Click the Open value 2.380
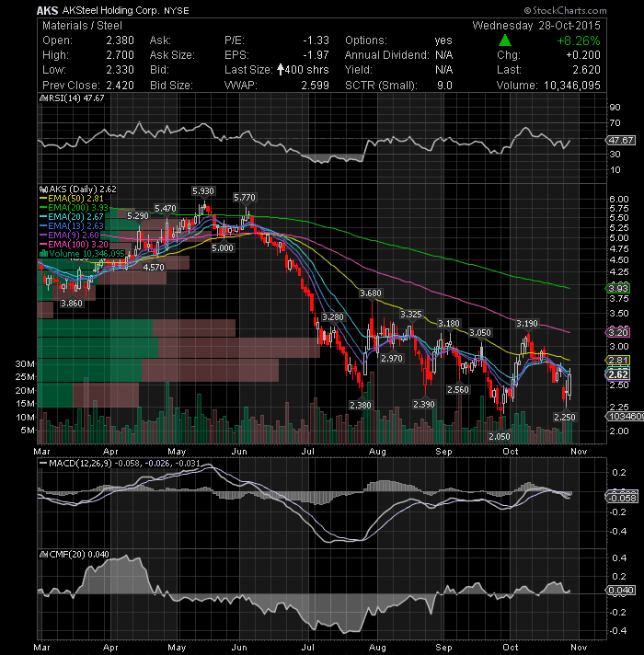Screen dimensions: 644x655 pyautogui.click(x=120, y=40)
